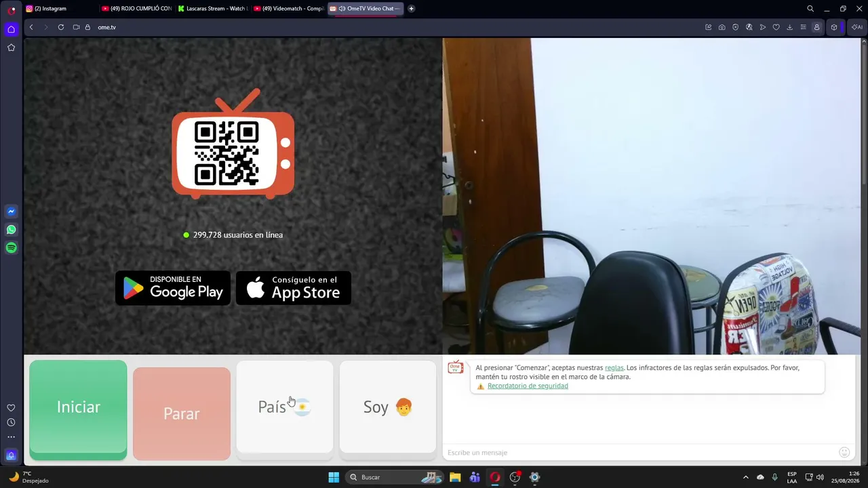Screen dimensions: 868x488
Task: Open the downloads icon in toolbar
Action: (x=790, y=27)
